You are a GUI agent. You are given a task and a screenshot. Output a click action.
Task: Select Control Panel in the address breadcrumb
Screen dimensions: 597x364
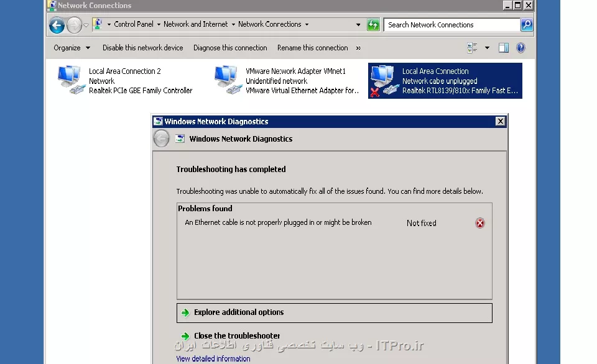pyautogui.click(x=134, y=24)
